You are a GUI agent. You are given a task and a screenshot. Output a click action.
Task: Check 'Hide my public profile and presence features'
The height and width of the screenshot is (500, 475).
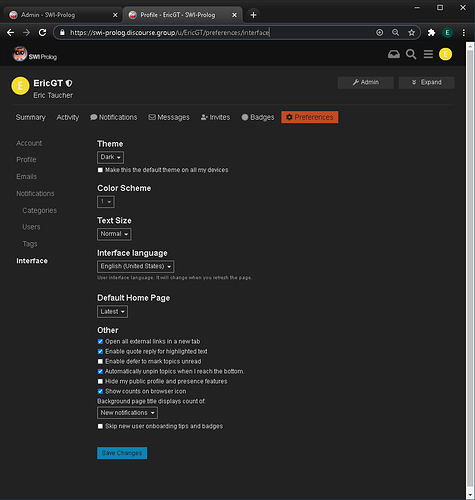pyautogui.click(x=100, y=381)
